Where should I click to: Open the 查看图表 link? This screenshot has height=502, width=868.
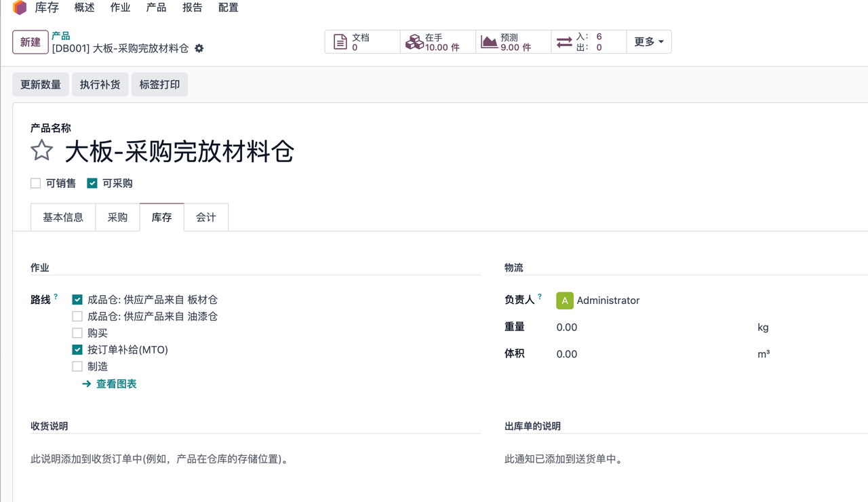[x=117, y=384]
